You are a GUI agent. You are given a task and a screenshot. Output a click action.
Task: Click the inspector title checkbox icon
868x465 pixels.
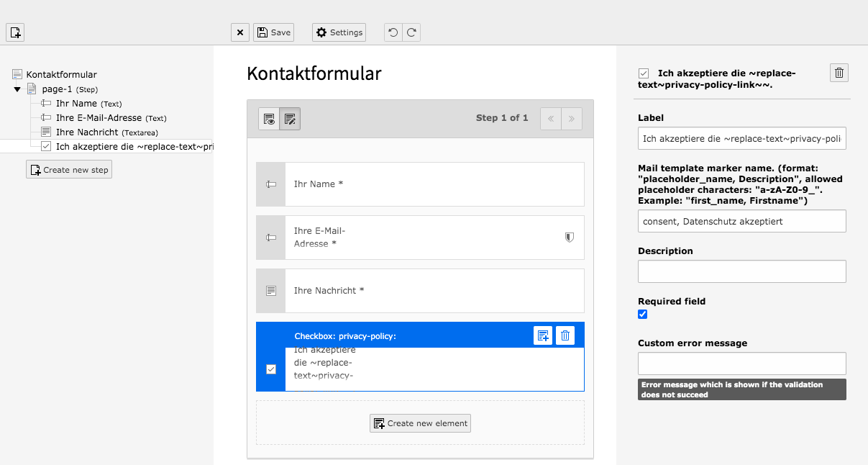tap(644, 73)
